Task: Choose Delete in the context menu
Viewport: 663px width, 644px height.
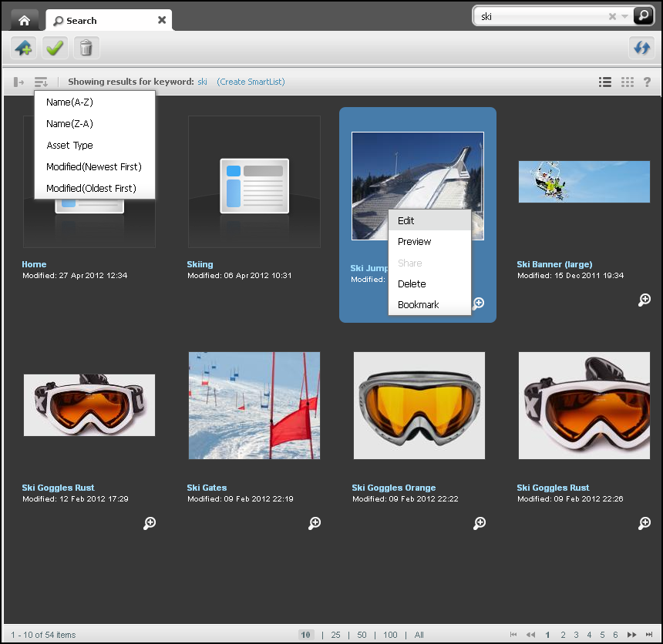Action: [429, 284]
